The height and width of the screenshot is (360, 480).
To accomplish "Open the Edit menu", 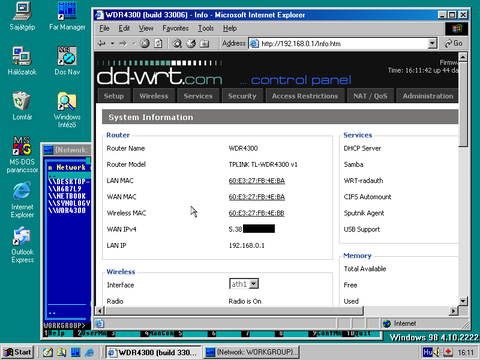I will pyautogui.click(x=124, y=28).
